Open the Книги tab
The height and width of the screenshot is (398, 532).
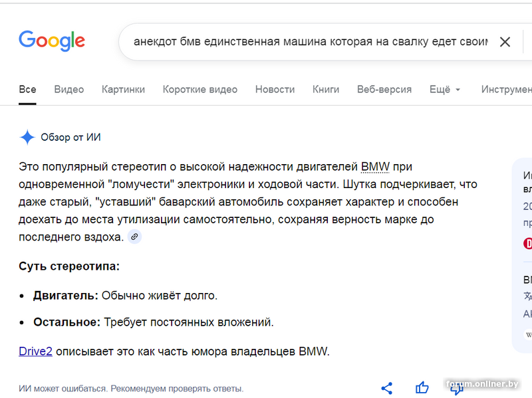326,89
